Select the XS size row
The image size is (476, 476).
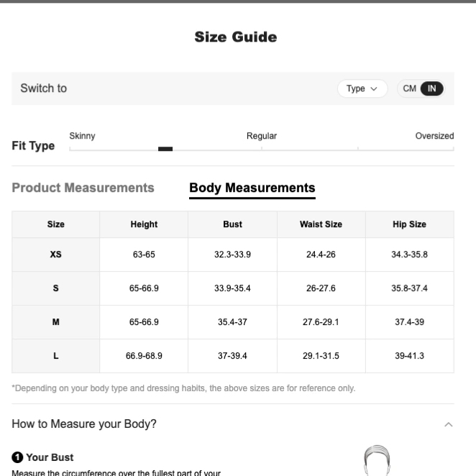pos(233,255)
